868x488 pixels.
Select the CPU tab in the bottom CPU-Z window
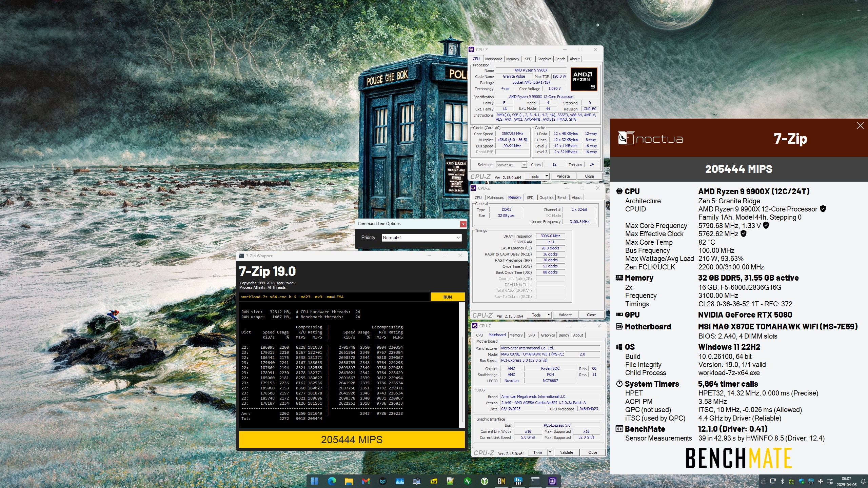479,335
